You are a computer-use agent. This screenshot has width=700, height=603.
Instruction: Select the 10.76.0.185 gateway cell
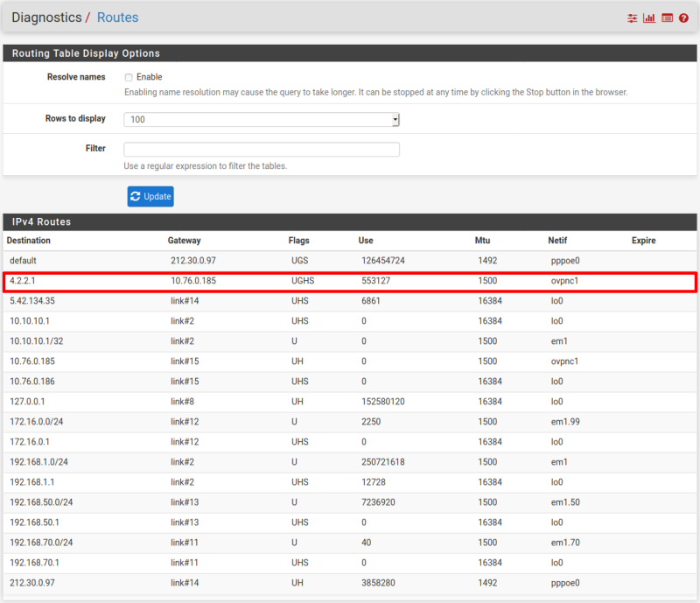(193, 281)
